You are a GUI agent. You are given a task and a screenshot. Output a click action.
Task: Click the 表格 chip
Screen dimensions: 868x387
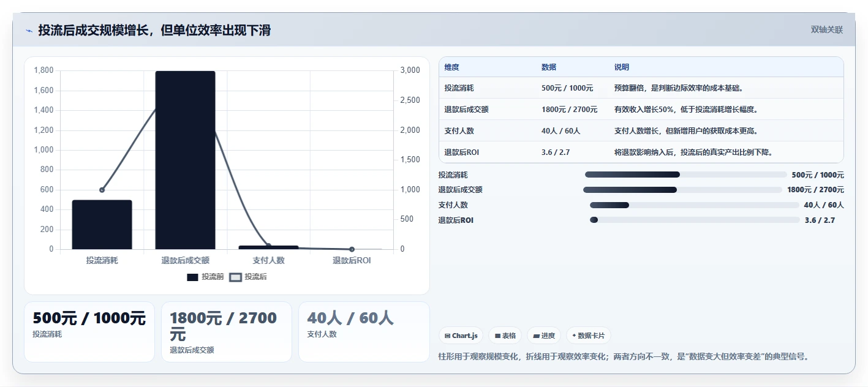[x=505, y=336]
